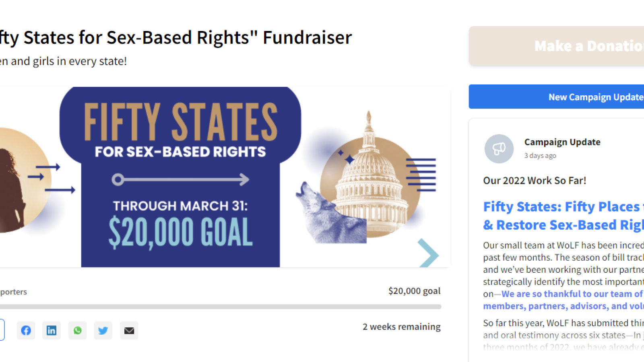Click the 2 weeks remaining text
Viewport: 644px width, 362px height.
402,327
